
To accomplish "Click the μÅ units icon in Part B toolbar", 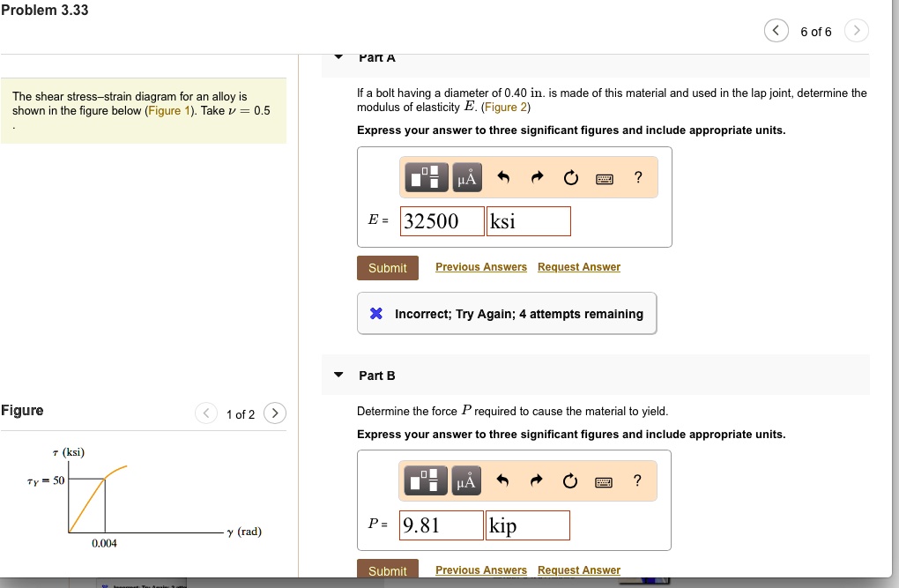I will 466,480.
